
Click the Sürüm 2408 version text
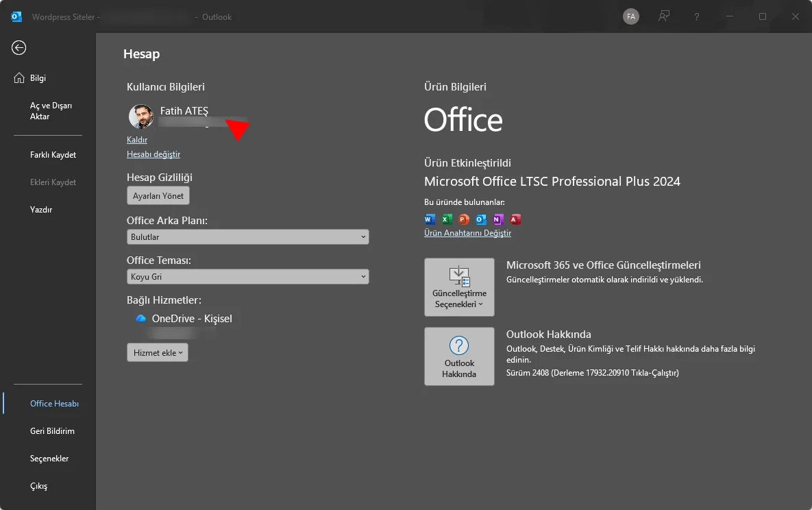(593, 373)
